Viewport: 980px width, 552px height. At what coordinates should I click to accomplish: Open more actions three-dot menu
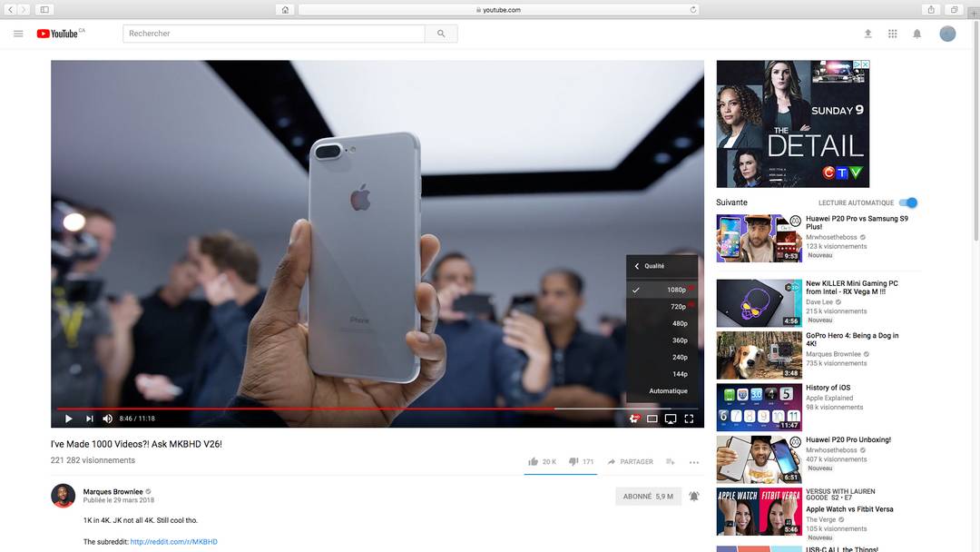tap(694, 463)
